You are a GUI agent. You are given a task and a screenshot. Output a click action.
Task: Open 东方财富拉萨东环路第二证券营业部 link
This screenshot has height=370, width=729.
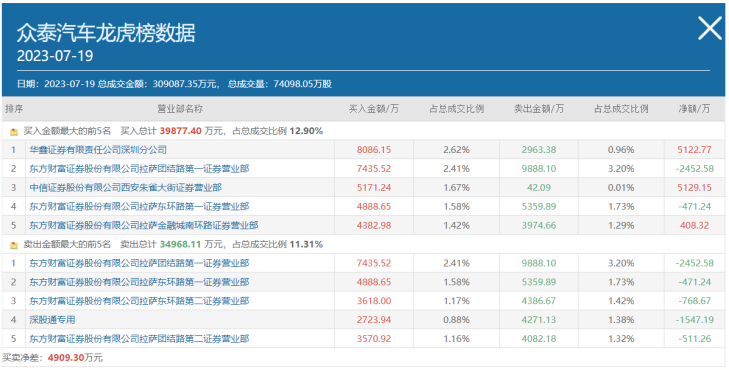click(x=139, y=301)
